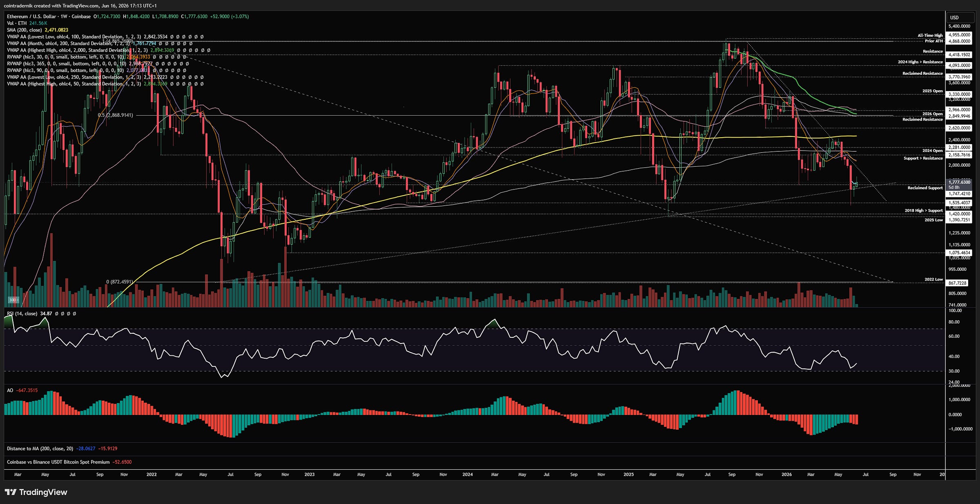Click the 2022 Low level label
Image resolution: width=980 pixels, height=504 pixels.
934,280
